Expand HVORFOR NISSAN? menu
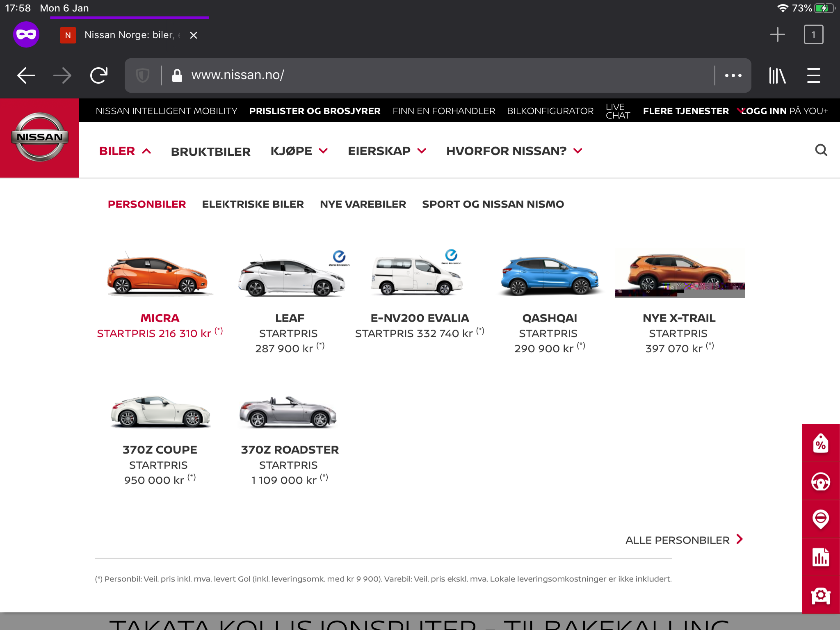This screenshot has width=840, height=630. [514, 151]
